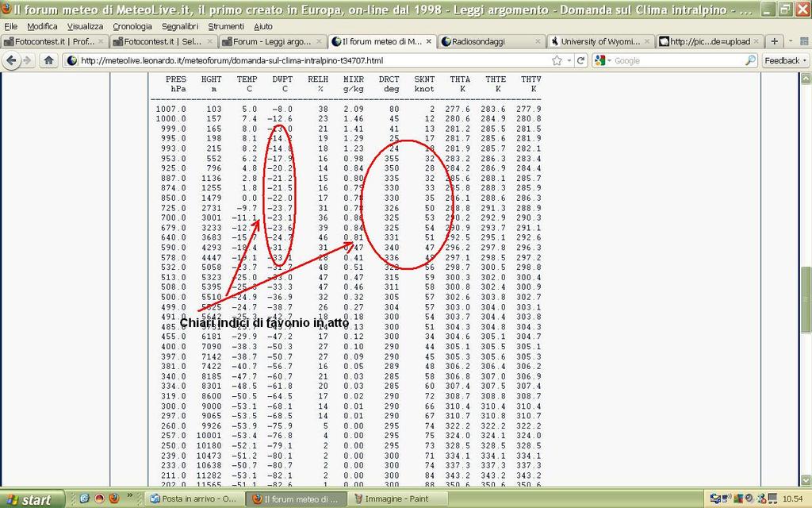The width and height of the screenshot is (812, 508).
Task: Click the search magnifier icon
Action: click(x=750, y=60)
